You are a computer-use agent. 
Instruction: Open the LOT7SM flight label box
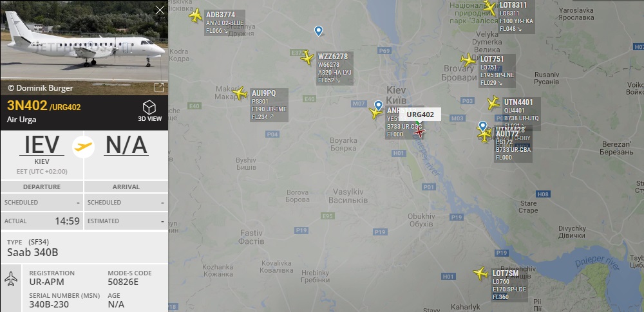509,285
